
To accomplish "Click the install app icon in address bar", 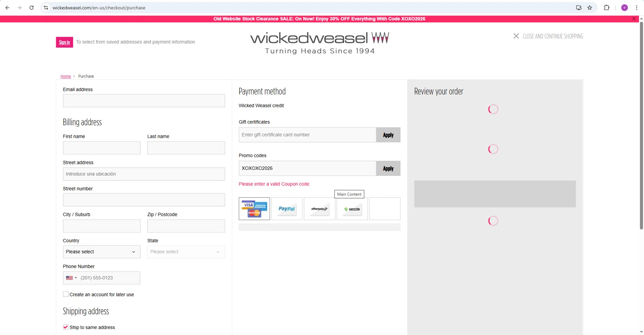I will pos(579,8).
